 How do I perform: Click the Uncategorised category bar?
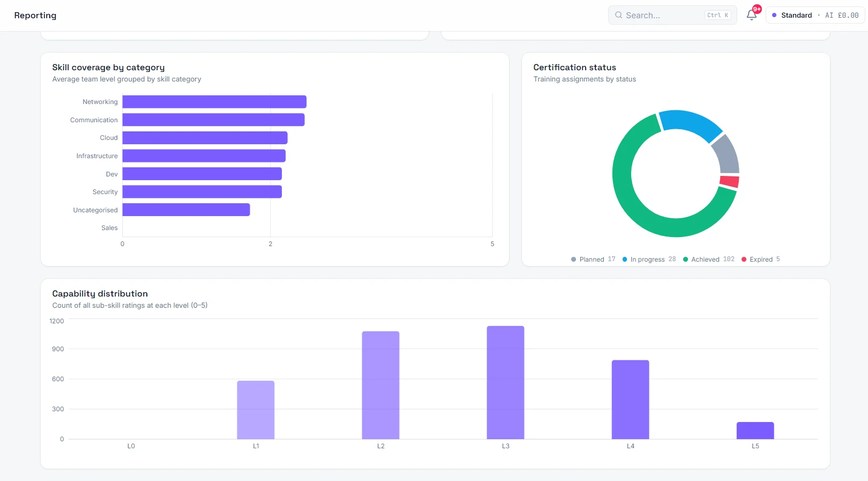(x=186, y=210)
